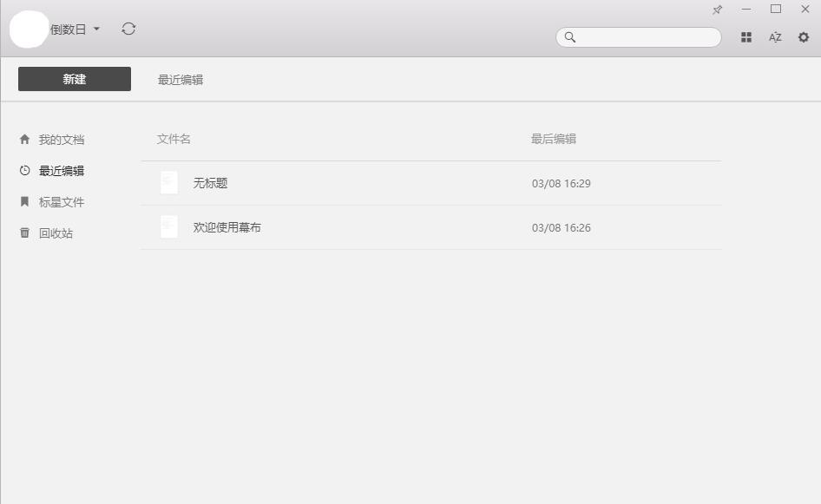
Task: Pin the window with pushpin icon
Action: point(718,10)
